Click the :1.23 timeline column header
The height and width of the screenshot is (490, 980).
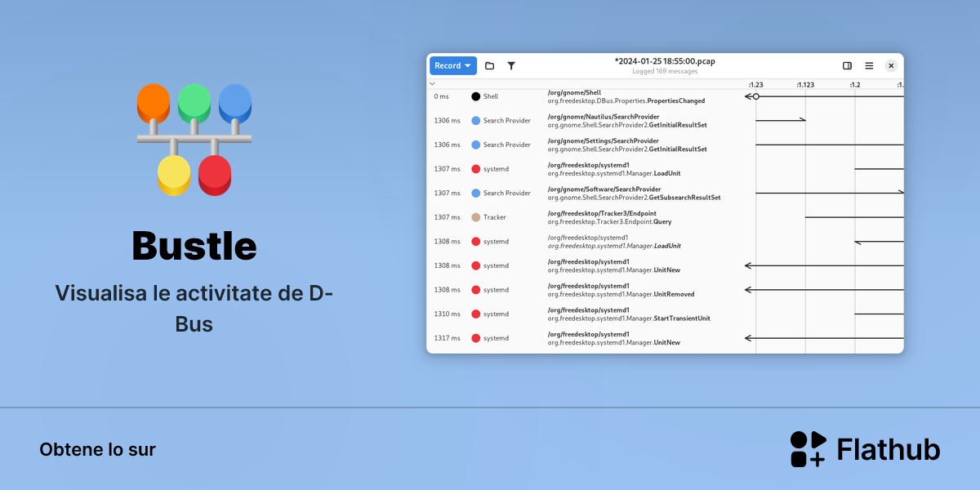[755, 84]
